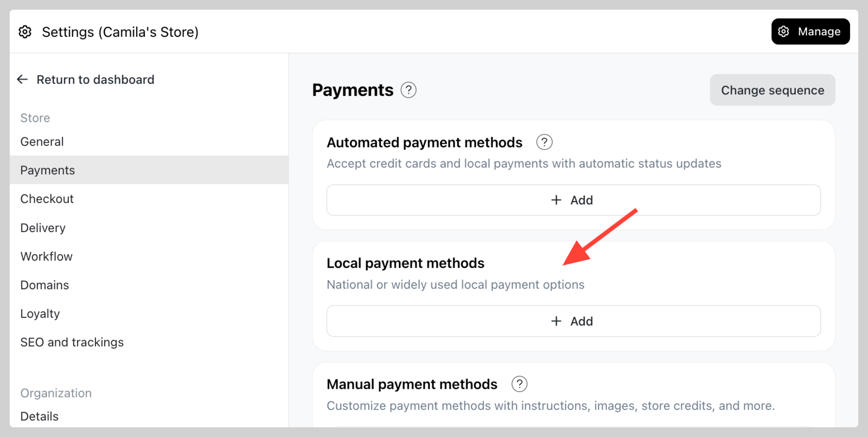Click the help icon next to Payments heading
The image size is (868, 437).
tap(409, 90)
